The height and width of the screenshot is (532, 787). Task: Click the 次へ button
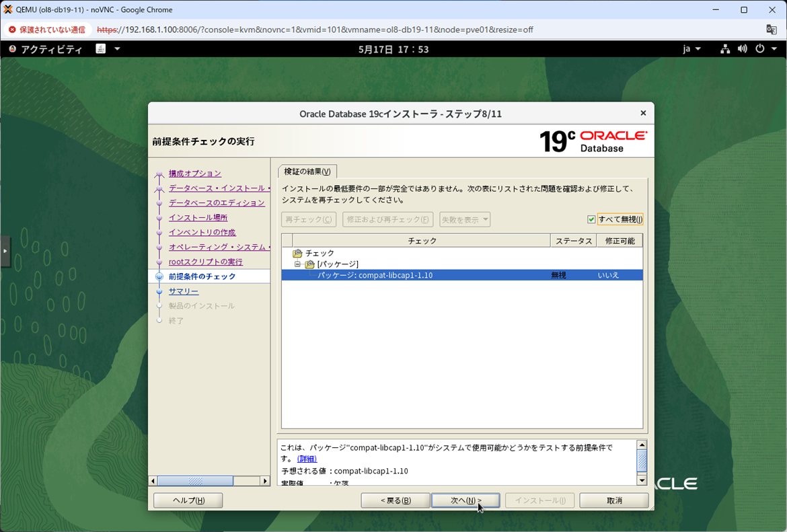465,500
